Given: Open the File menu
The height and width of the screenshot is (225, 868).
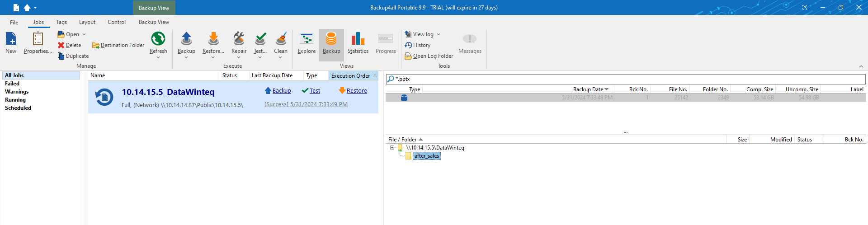Looking at the screenshot, I should click(14, 22).
